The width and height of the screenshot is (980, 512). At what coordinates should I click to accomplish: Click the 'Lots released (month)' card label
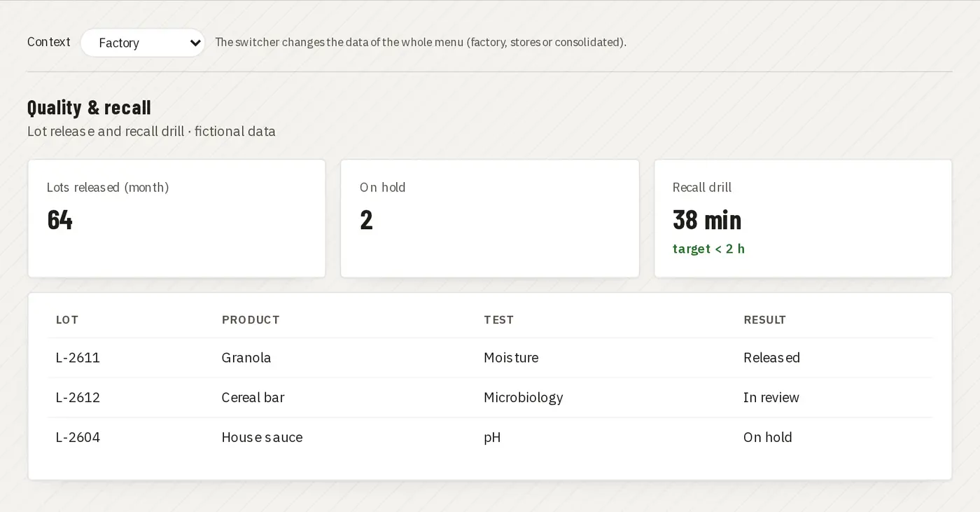(x=108, y=188)
